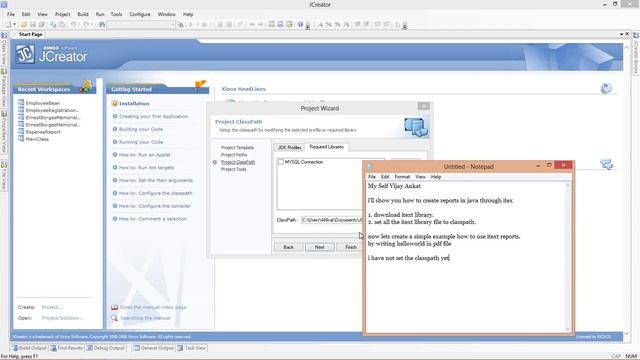Open 'Building your Code' link

click(x=141, y=129)
